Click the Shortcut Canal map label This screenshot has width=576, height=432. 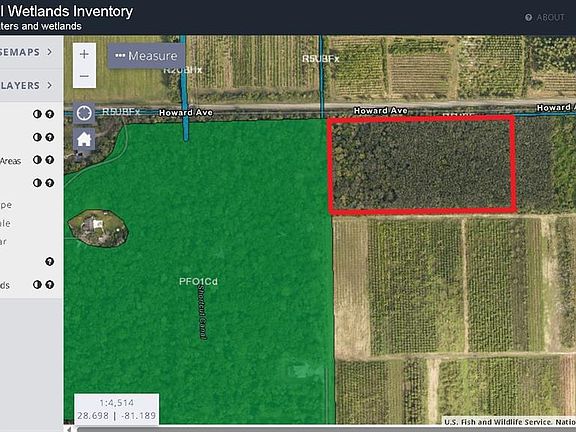coord(202,312)
